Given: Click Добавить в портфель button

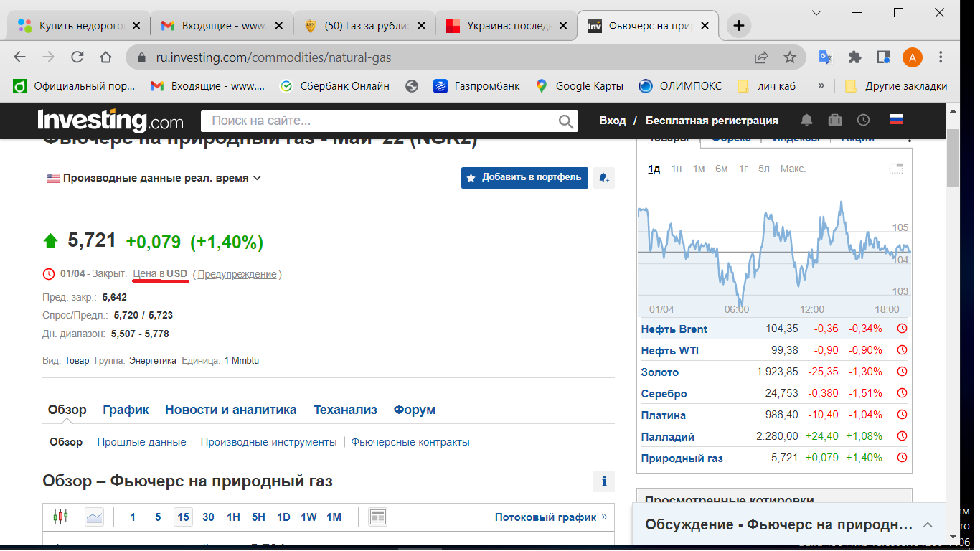Looking at the screenshot, I should [x=524, y=178].
